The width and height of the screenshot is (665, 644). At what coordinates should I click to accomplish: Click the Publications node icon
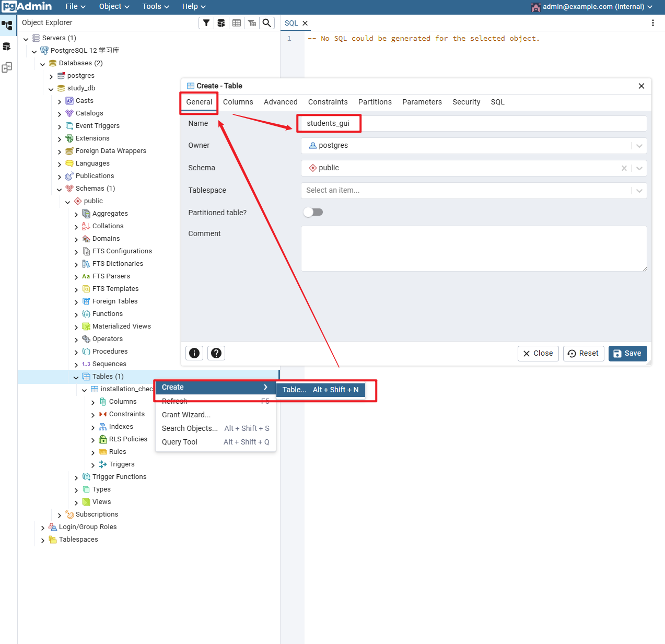click(x=69, y=176)
